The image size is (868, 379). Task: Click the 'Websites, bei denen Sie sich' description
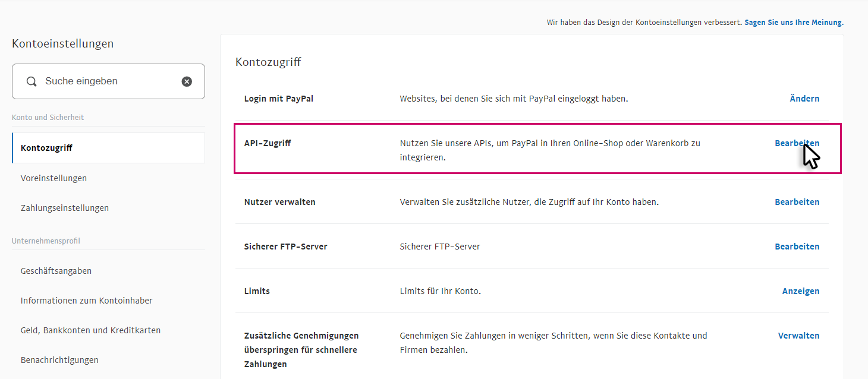[x=514, y=99]
